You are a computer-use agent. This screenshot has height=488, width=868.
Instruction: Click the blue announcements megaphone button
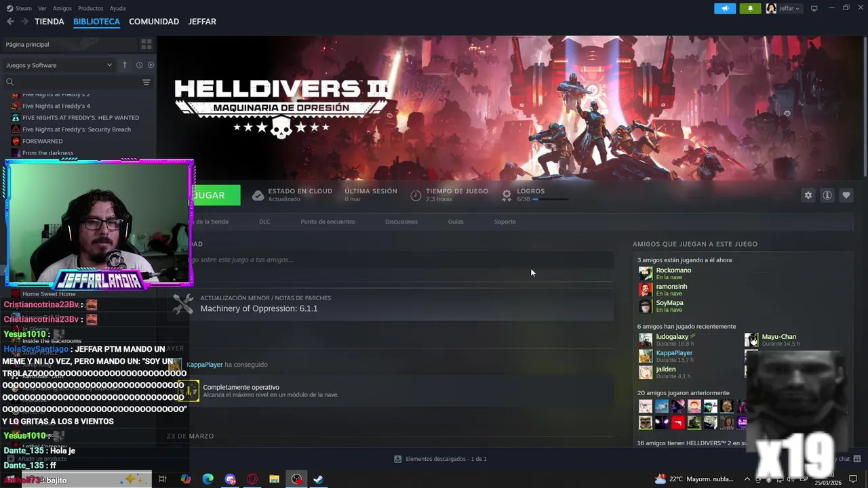[x=725, y=8]
